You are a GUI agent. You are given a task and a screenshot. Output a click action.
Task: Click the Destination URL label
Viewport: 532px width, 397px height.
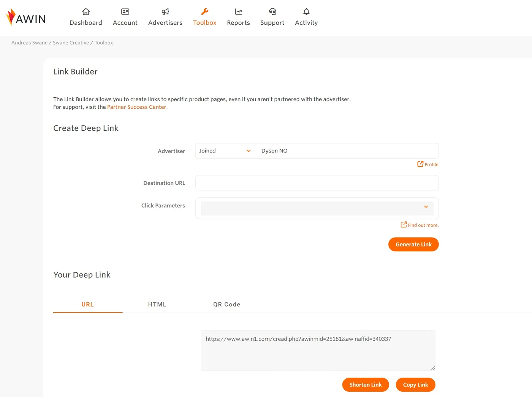(164, 183)
